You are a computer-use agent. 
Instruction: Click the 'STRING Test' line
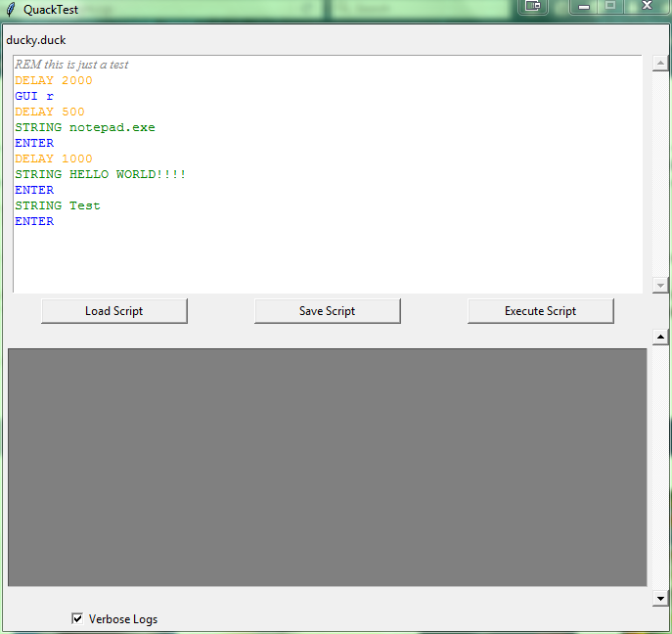click(58, 205)
